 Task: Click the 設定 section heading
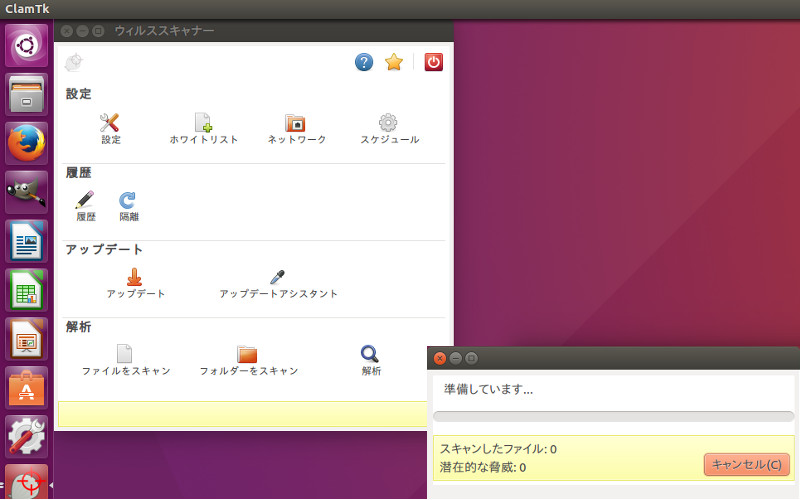point(78,94)
